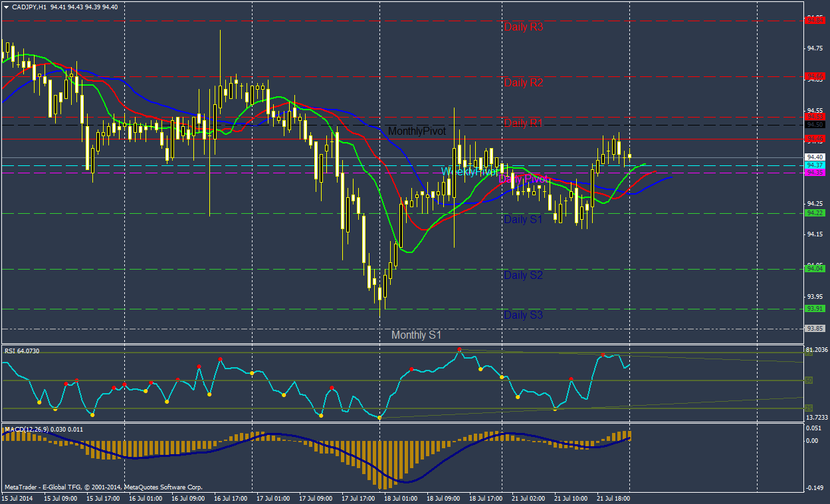The width and height of the screenshot is (830, 504).
Task: Select the Daily S3 label
Action: tap(523, 315)
